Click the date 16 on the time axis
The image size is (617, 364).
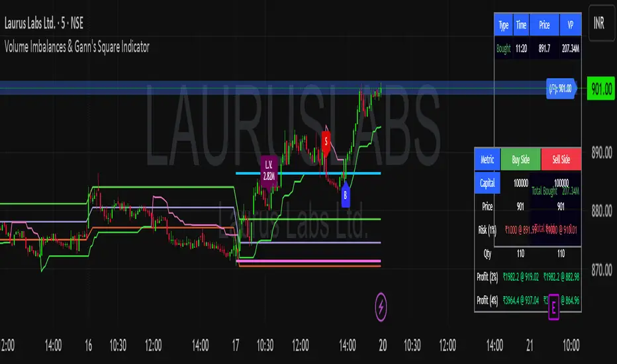tap(88, 345)
